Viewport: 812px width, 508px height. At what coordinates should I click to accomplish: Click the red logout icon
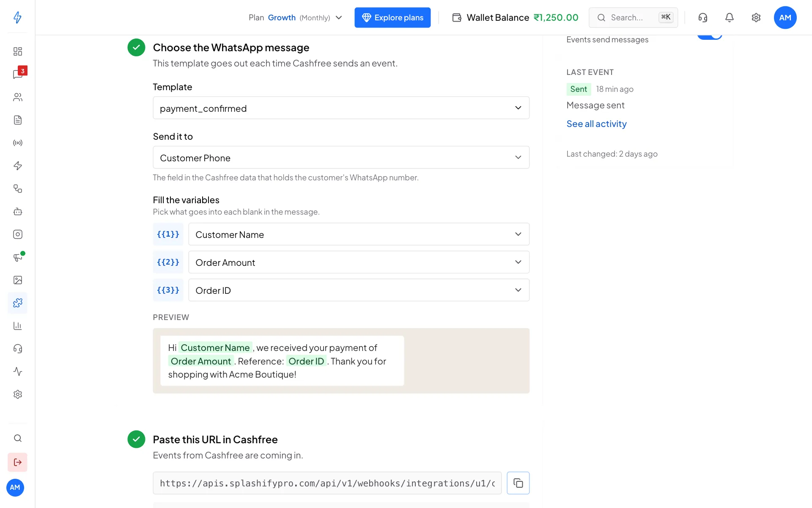tap(17, 462)
